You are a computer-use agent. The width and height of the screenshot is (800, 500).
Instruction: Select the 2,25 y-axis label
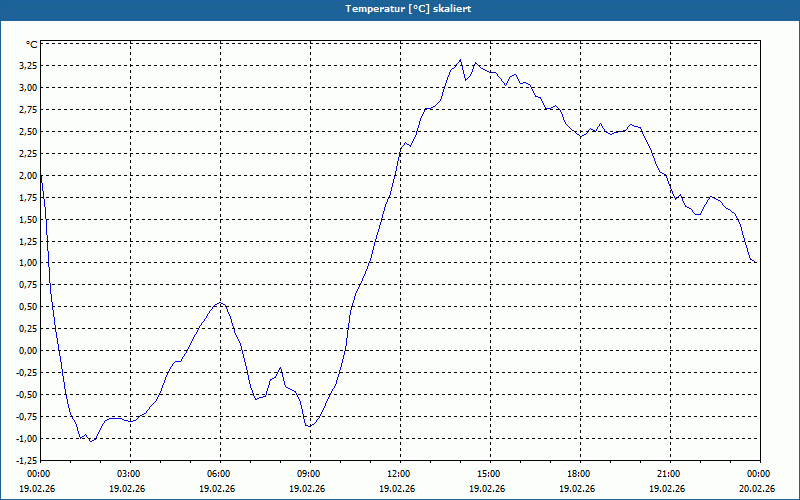(29, 154)
